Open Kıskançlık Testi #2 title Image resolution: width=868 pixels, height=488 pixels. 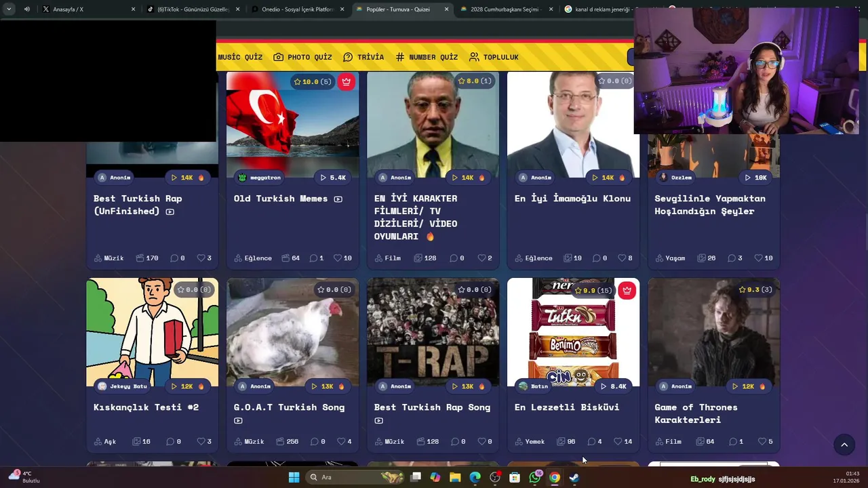[146, 407]
